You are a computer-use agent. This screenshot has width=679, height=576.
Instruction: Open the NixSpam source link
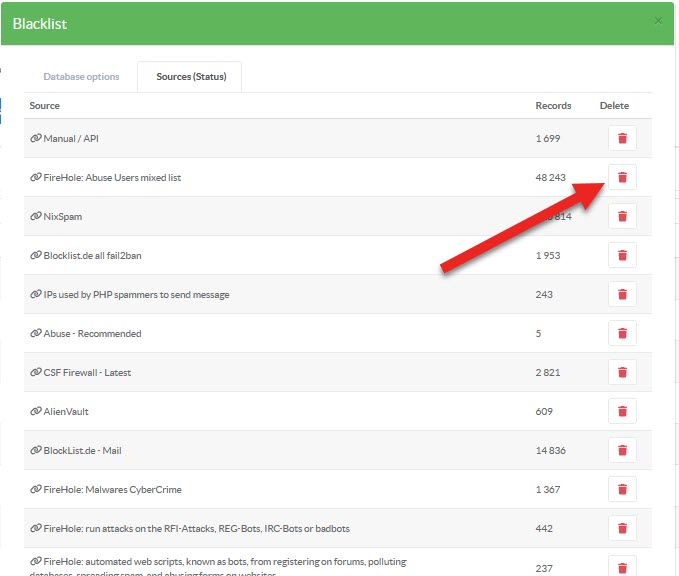point(62,216)
